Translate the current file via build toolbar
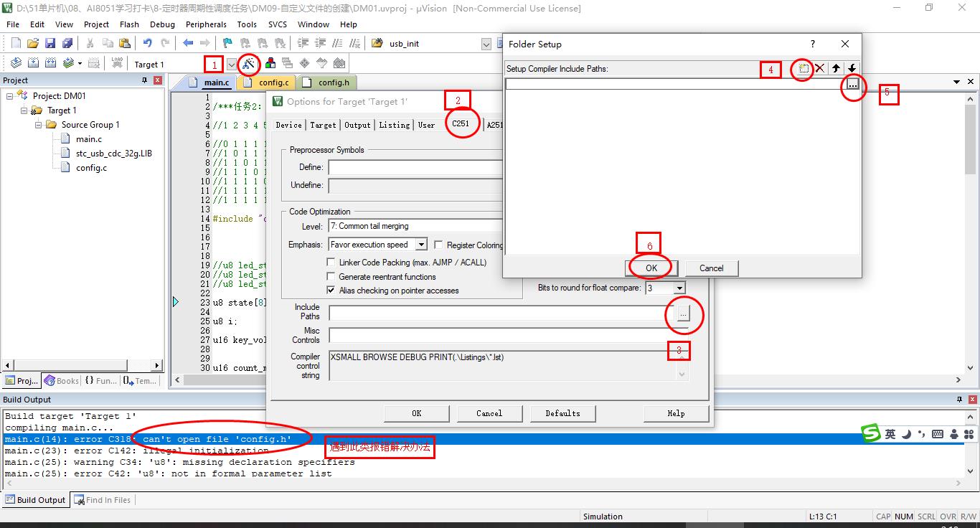 tap(16, 64)
